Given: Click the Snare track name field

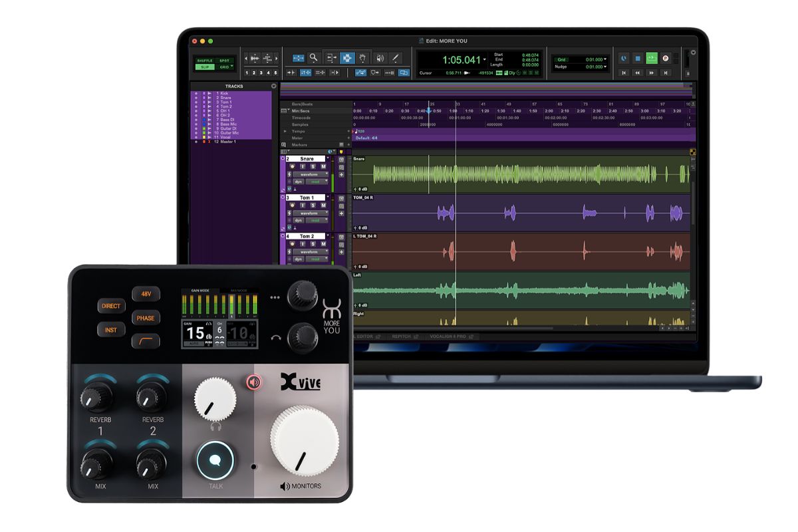Looking at the screenshot, I should (x=306, y=159).
